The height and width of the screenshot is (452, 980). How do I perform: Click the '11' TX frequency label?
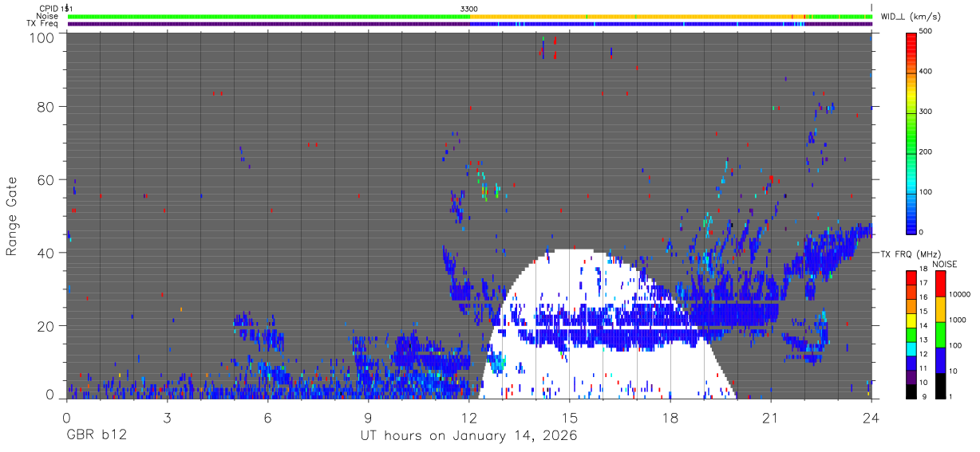coord(925,370)
